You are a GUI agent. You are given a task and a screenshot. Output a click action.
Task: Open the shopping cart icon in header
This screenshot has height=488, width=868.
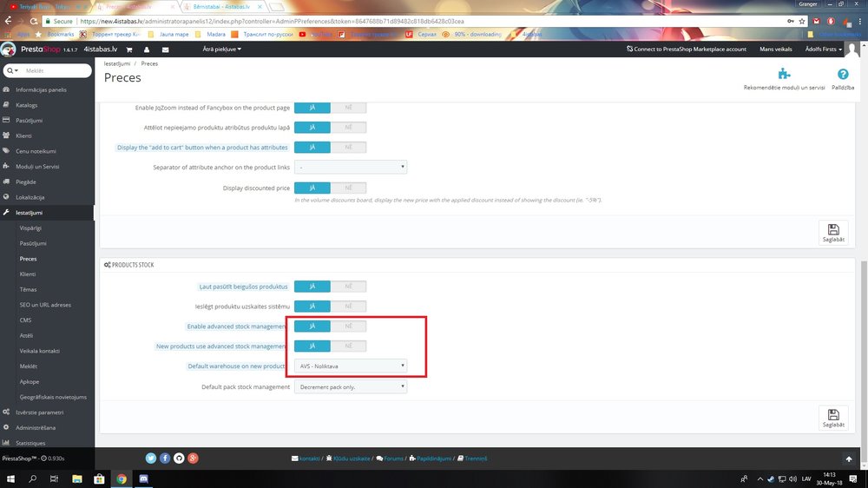pyautogui.click(x=129, y=49)
